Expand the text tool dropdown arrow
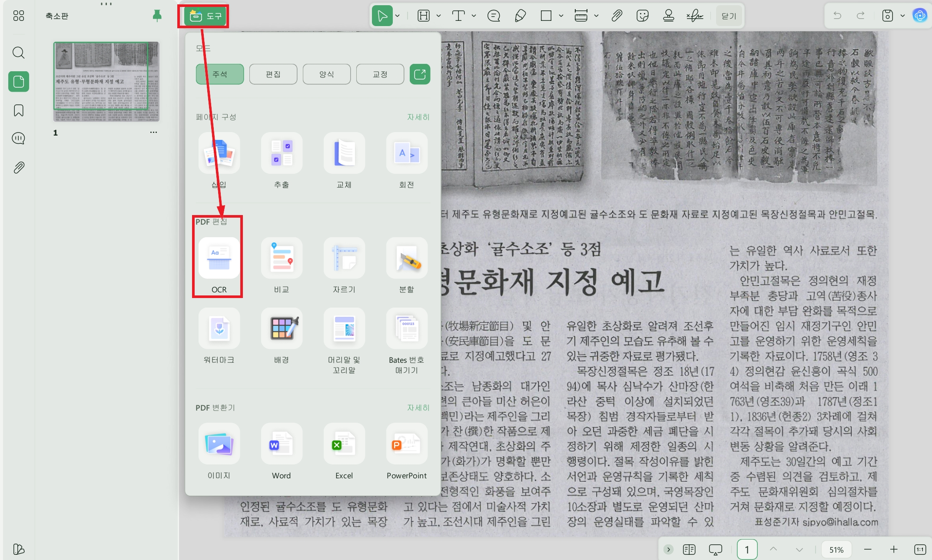Image resolution: width=932 pixels, height=560 pixels. [x=474, y=16]
